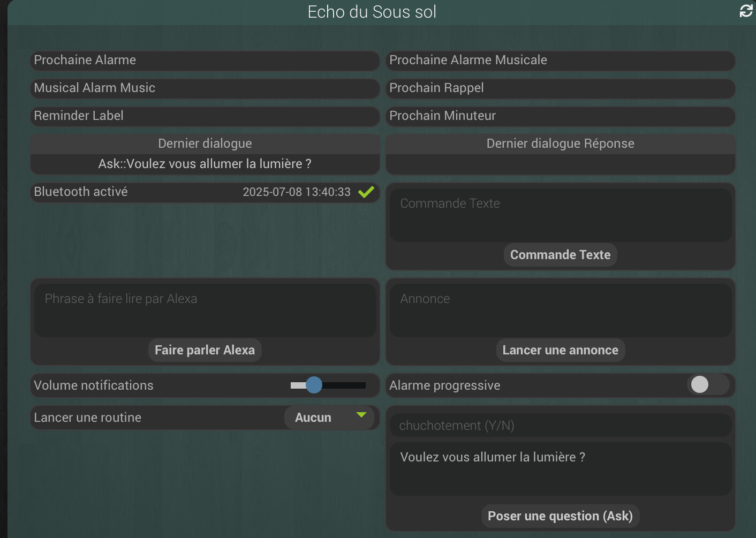Select the Prochaine Alarme row
This screenshot has height=538, width=756.
click(x=205, y=60)
